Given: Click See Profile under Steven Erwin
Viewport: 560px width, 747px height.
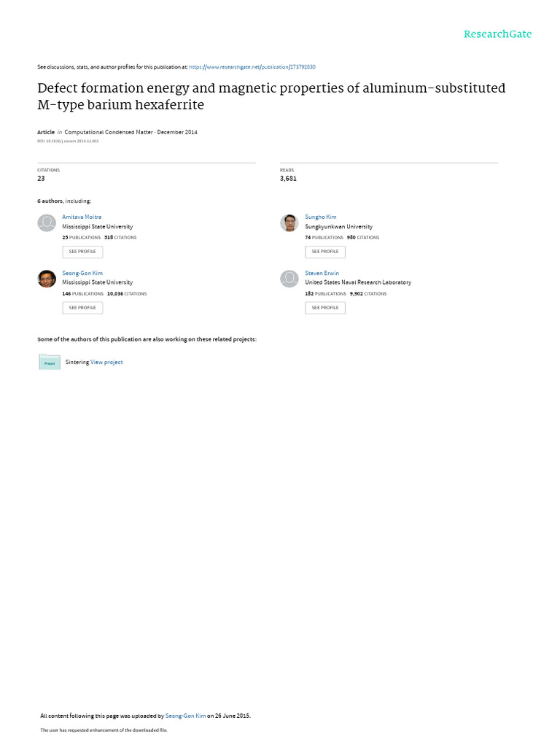Looking at the screenshot, I should coord(325,308).
